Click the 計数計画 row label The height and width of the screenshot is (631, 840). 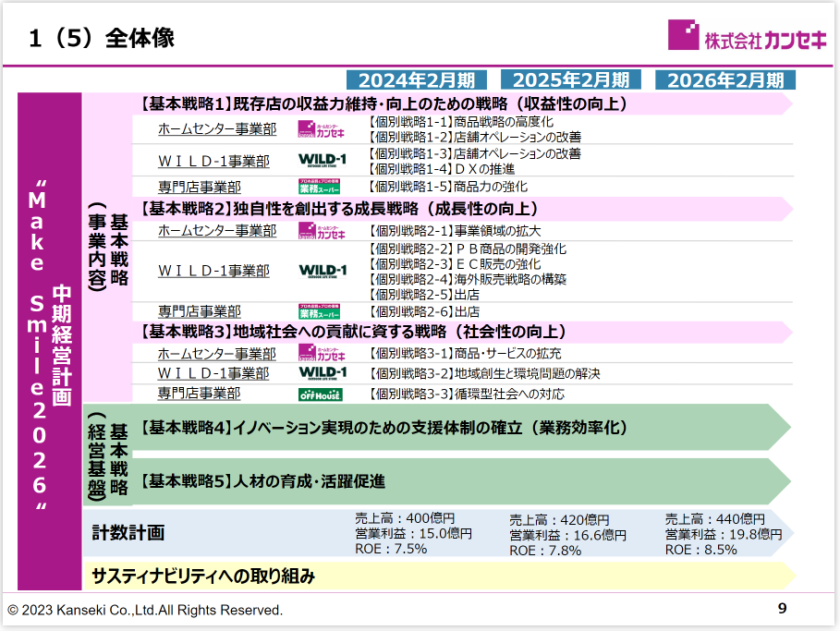click(128, 532)
